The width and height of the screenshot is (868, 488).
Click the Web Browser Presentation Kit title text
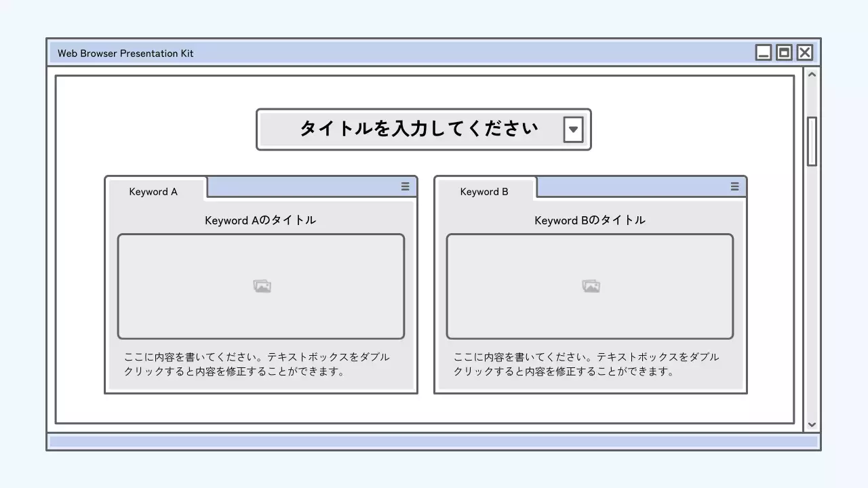pyautogui.click(x=125, y=53)
